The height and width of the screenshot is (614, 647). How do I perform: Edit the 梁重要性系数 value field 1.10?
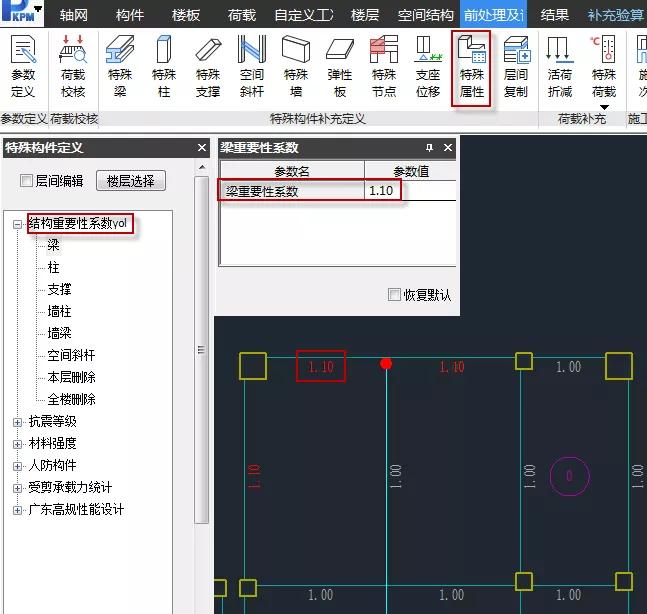410,191
